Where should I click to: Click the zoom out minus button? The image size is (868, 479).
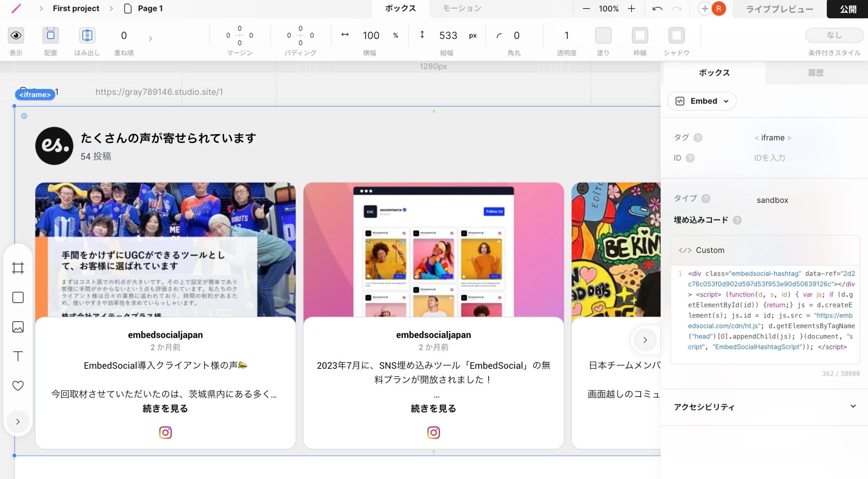(586, 9)
